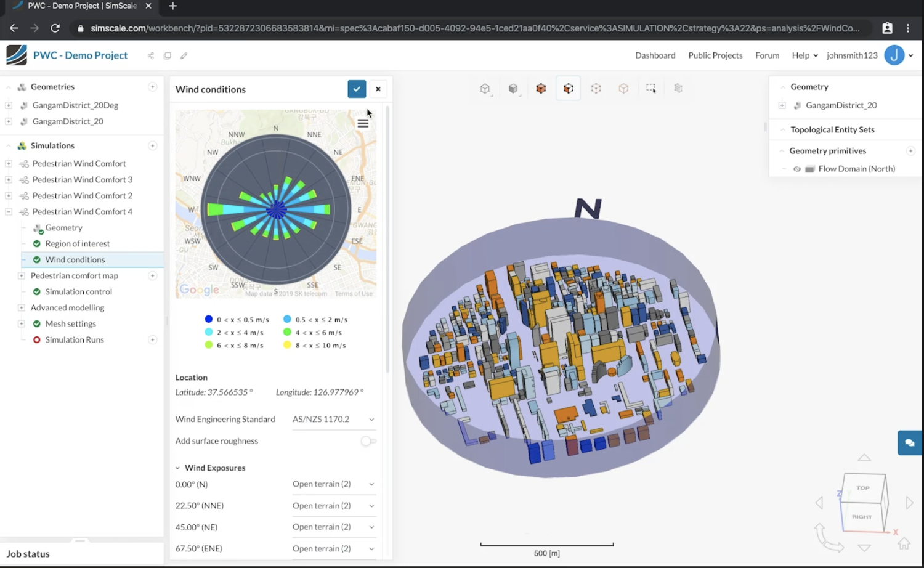Click the blue 0 to 0.5 m/s legend swatch
This screenshot has height=568, width=924.
209,319
